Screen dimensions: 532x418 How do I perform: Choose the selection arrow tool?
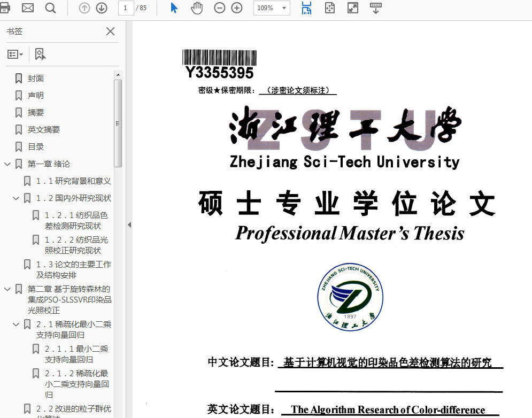tap(174, 8)
